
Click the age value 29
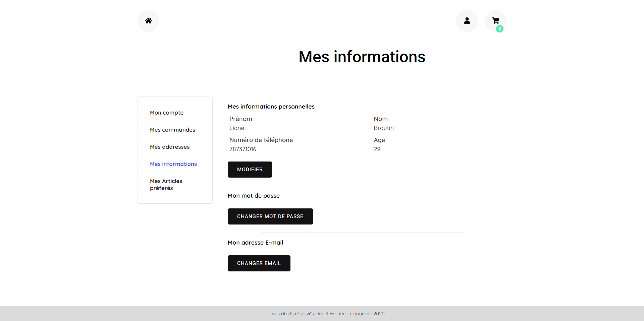(377, 149)
